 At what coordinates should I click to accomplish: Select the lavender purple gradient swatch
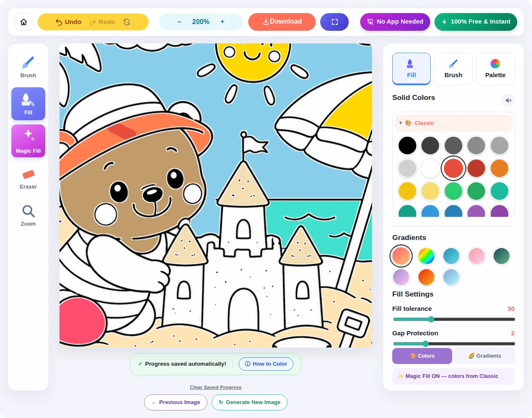401,277
